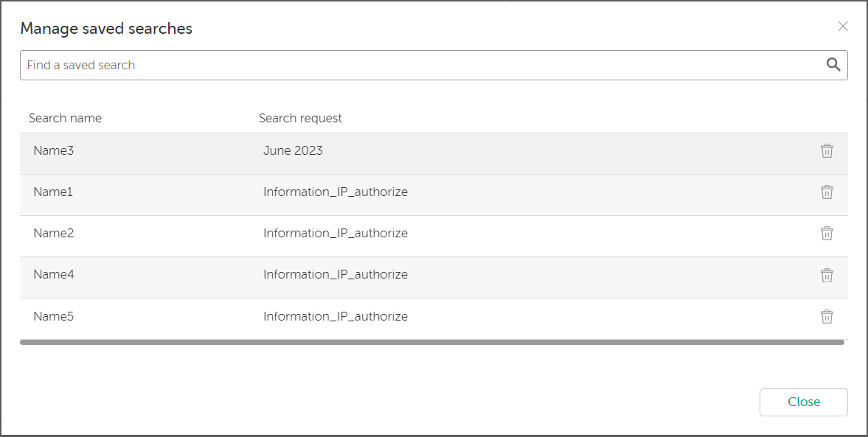Delete the saved search Name1
868x437 pixels.
[x=827, y=192]
